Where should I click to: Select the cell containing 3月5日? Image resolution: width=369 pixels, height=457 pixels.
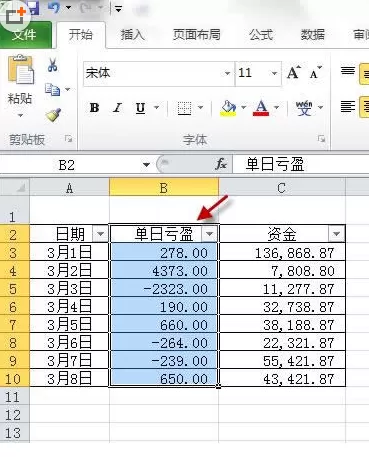click(x=69, y=324)
